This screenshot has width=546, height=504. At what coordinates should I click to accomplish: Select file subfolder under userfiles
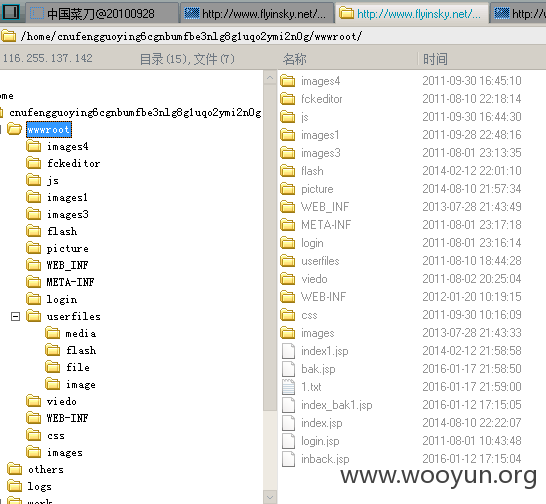[78, 367]
